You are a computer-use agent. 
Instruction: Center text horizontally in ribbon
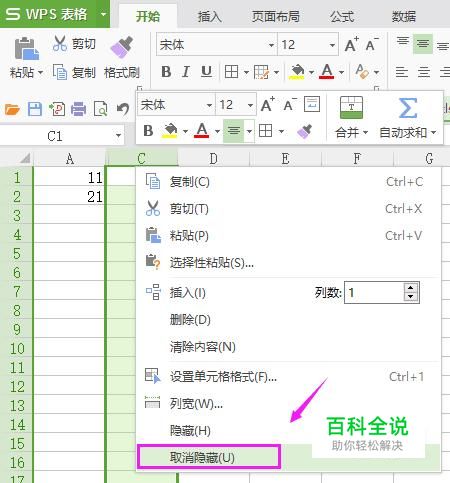424,72
